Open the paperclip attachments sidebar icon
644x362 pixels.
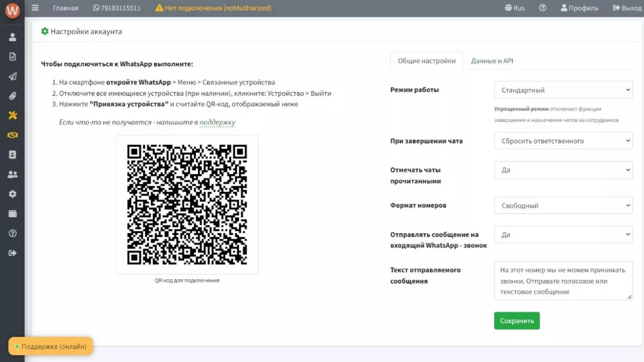[x=12, y=95]
